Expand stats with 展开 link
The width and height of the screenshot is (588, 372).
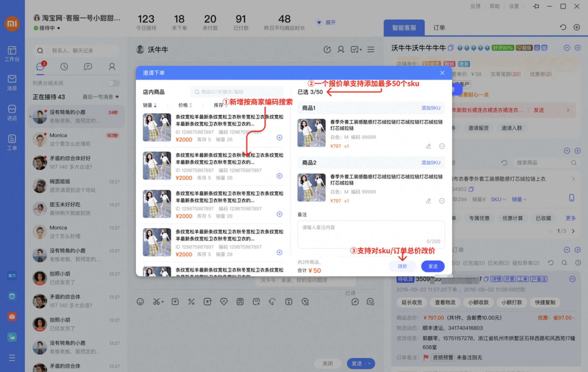(x=327, y=23)
